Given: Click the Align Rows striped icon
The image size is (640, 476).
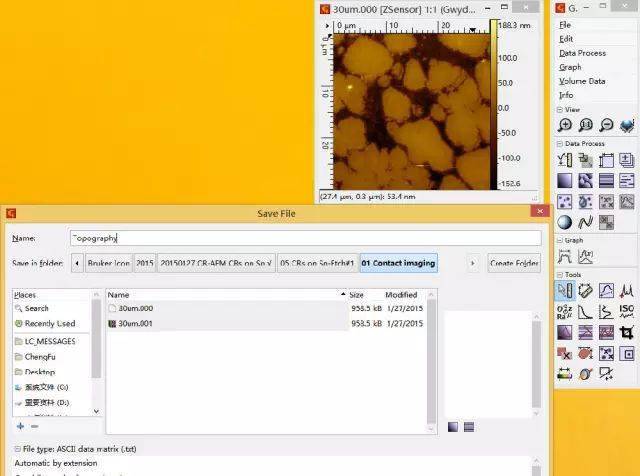Looking at the screenshot, I should click(607, 180).
